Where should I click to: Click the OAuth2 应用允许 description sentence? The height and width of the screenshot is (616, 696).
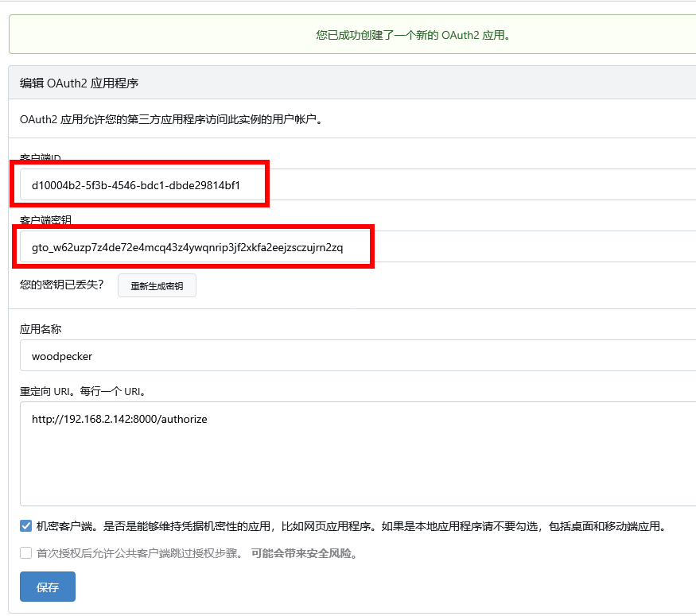pyautogui.click(x=170, y=120)
